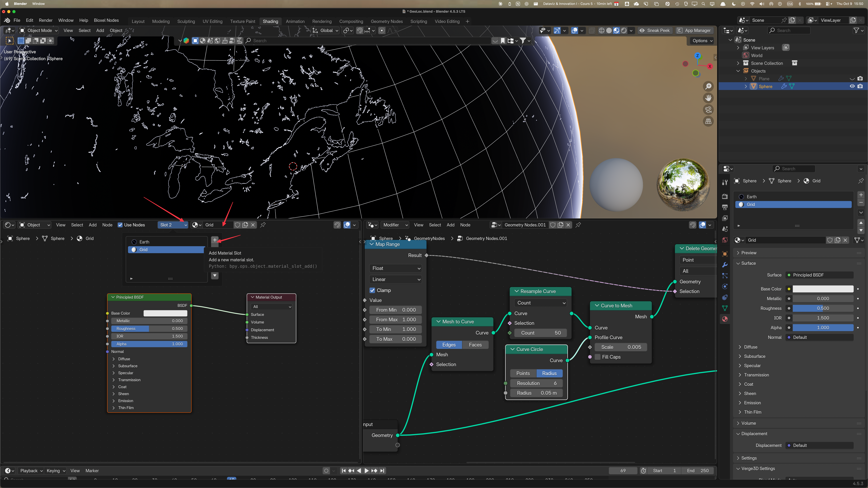Open the Material properties tab

click(x=725, y=319)
